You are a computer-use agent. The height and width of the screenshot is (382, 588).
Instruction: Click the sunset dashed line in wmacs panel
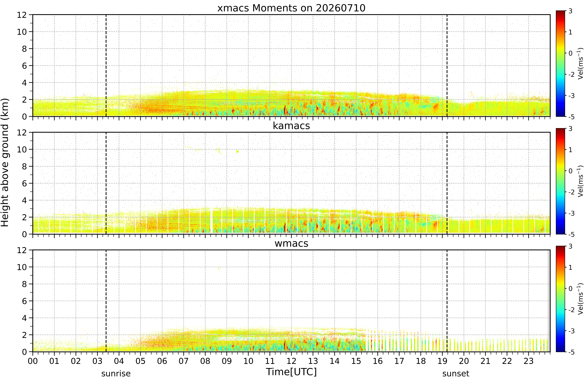(x=447, y=301)
